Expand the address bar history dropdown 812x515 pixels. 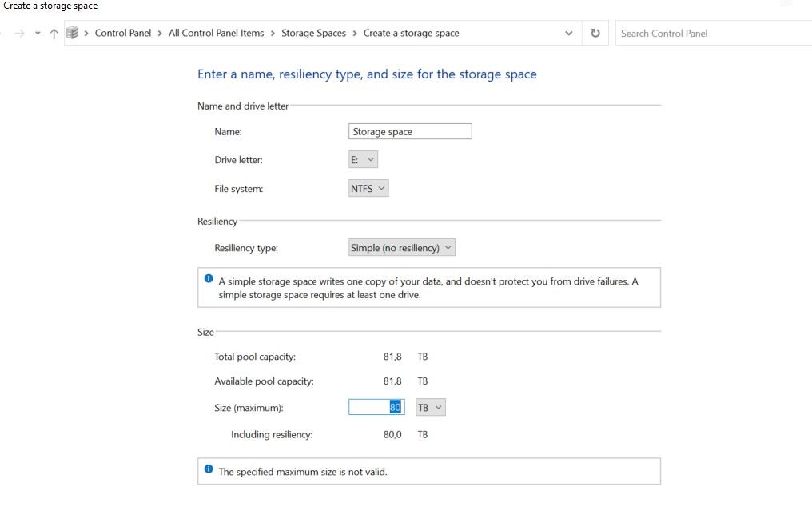click(x=568, y=34)
